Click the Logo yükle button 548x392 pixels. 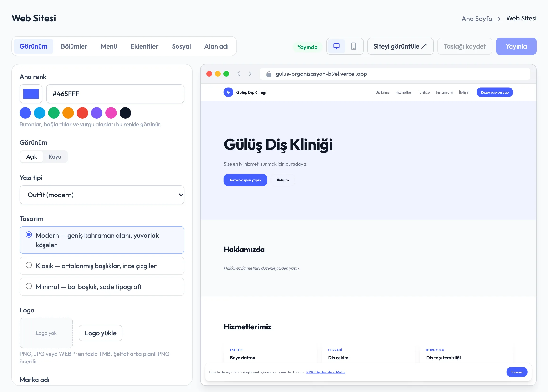click(101, 333)
